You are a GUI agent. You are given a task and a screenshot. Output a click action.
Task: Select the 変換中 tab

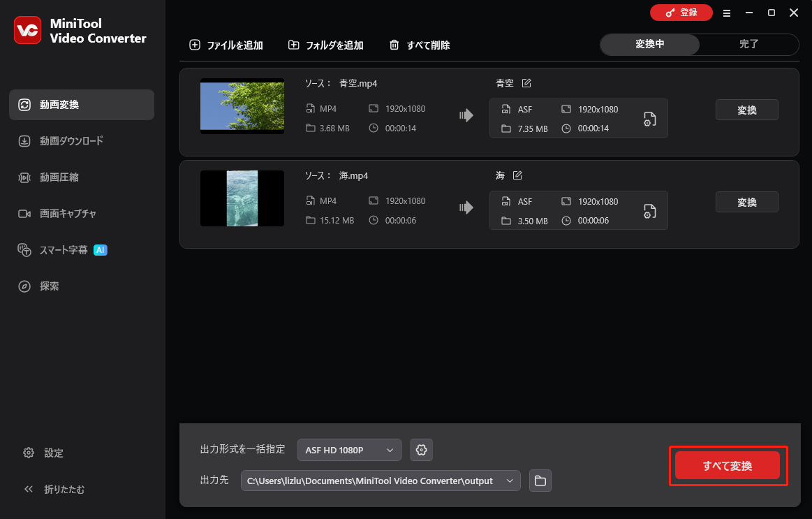tap(649, 44)
